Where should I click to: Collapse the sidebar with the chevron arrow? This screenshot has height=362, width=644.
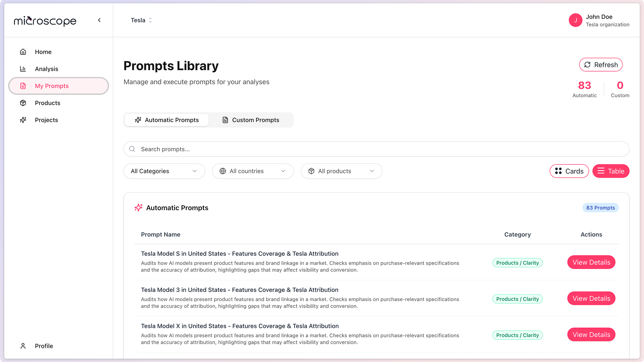(x=99, y=20)
